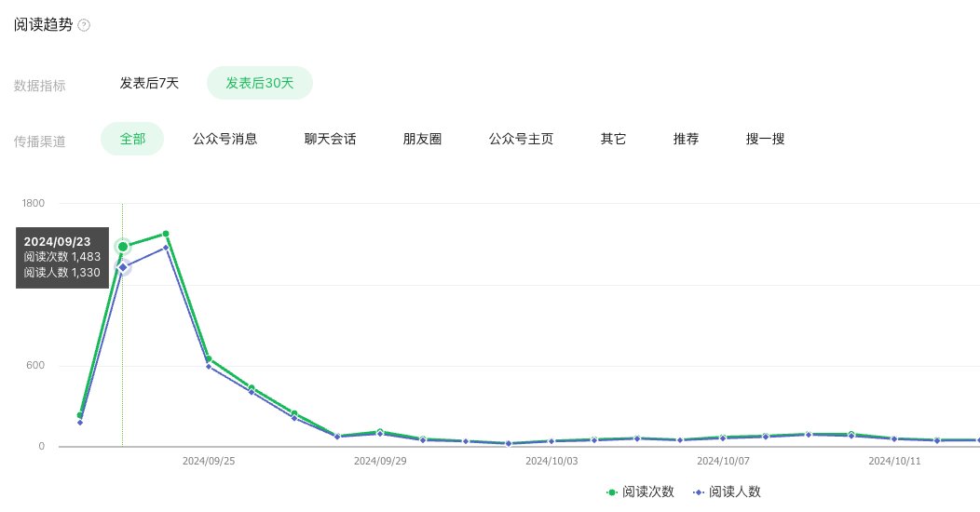Viewport: 980px width, 512px height.
Task: Select the green data point at 2024/09/25
Action: [209, 359]
